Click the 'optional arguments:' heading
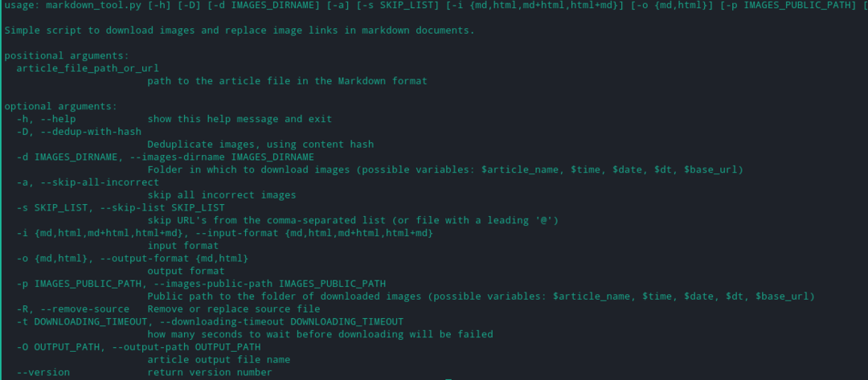Viewport: 868px width, 380px height. pyautogui.click(x=60, y=106)
